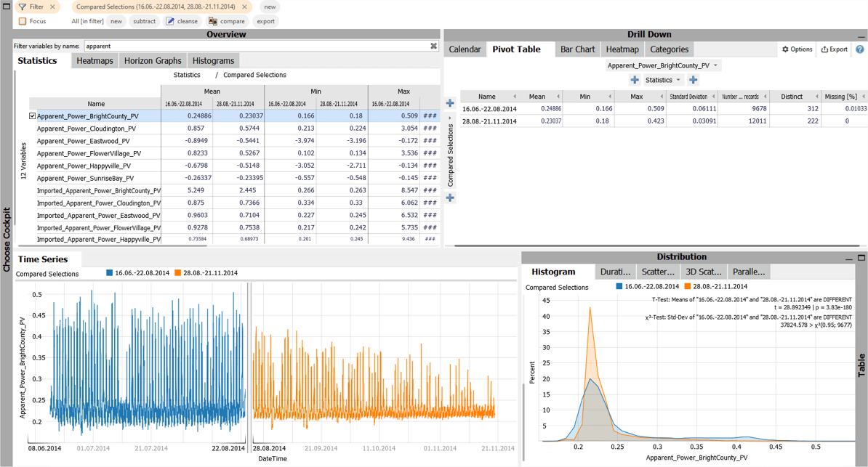Image resolution: width=868 pixels, height=467 pixels.
Task: Click the compare icon
Action: coord(213,21)
